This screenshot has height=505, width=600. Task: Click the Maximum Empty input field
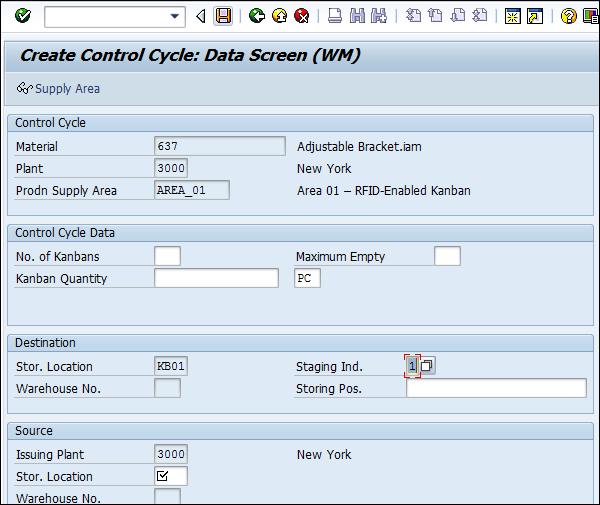point(447,256)
